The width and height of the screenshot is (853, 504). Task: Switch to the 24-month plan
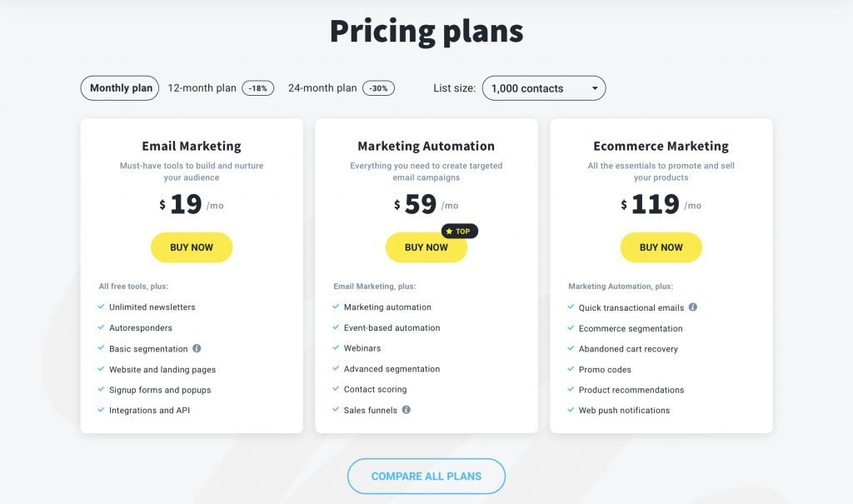click(x=321, y=87)
